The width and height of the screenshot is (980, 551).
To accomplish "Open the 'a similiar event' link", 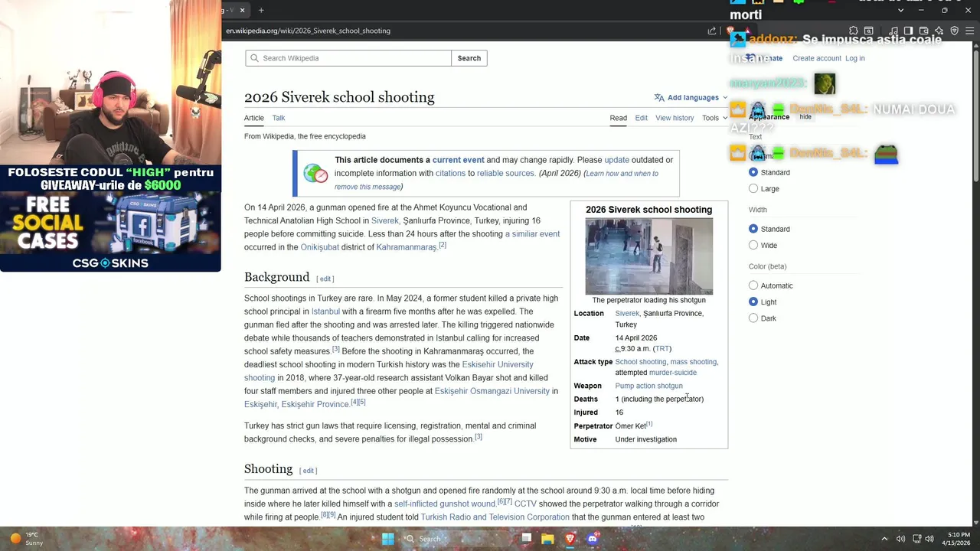I will click(532, 233).
